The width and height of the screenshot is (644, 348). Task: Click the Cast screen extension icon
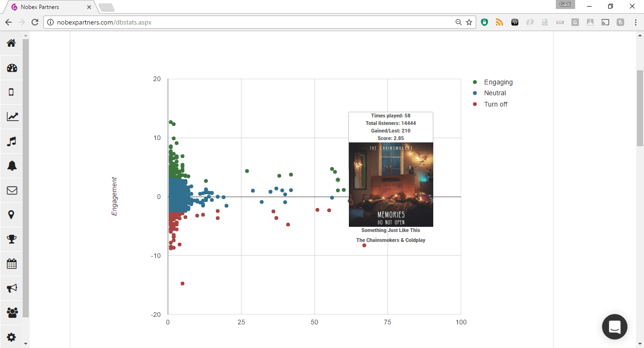coord(605,22)
